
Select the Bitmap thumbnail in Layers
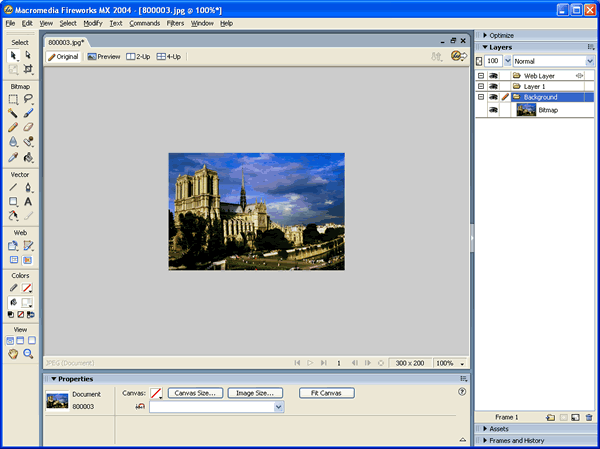pos(526,110)
